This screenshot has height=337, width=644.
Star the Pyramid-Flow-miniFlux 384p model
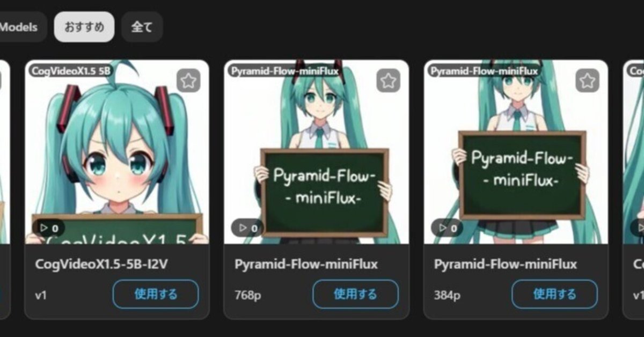588,81
